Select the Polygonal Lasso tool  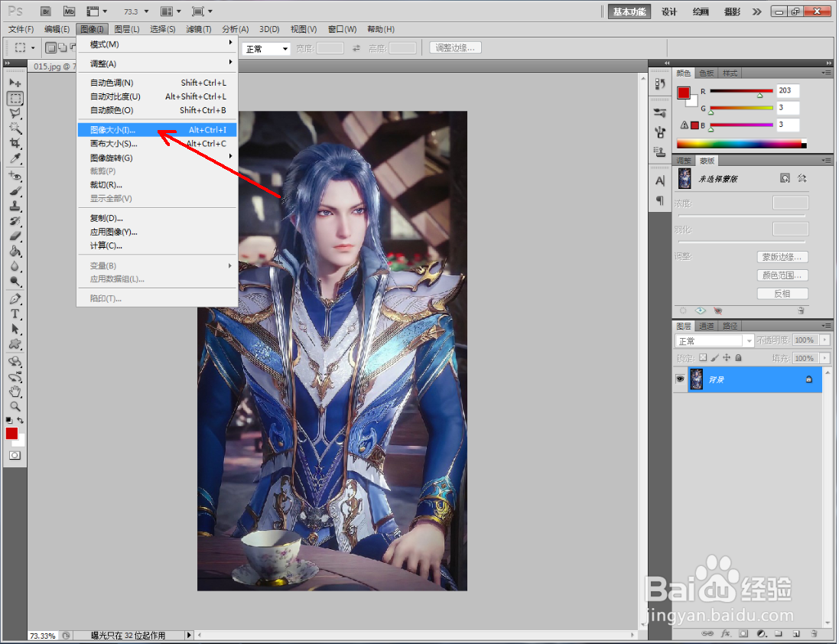[15, 113]
